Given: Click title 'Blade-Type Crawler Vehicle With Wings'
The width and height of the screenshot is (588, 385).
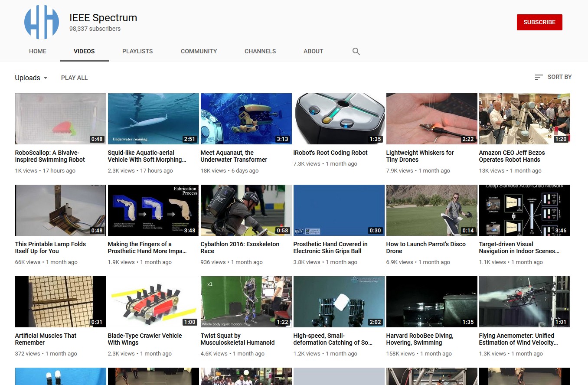Looking at the screenshot, I should (145, 339).
